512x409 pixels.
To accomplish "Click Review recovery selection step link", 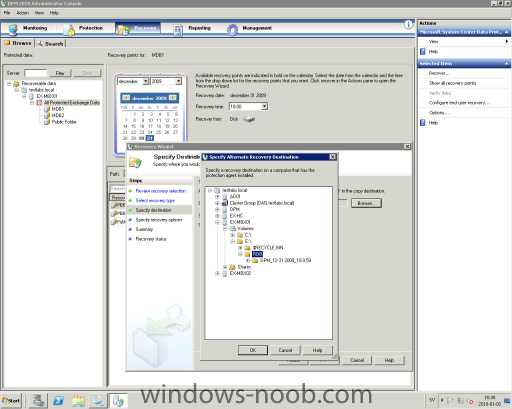I will click(161, 191).
